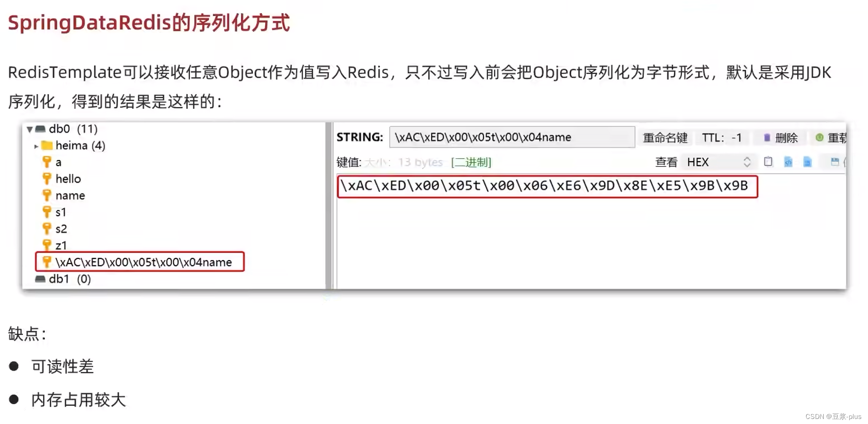
Task: Click the code-format file icon beside clipboard
Action: (x=788, y=162)
